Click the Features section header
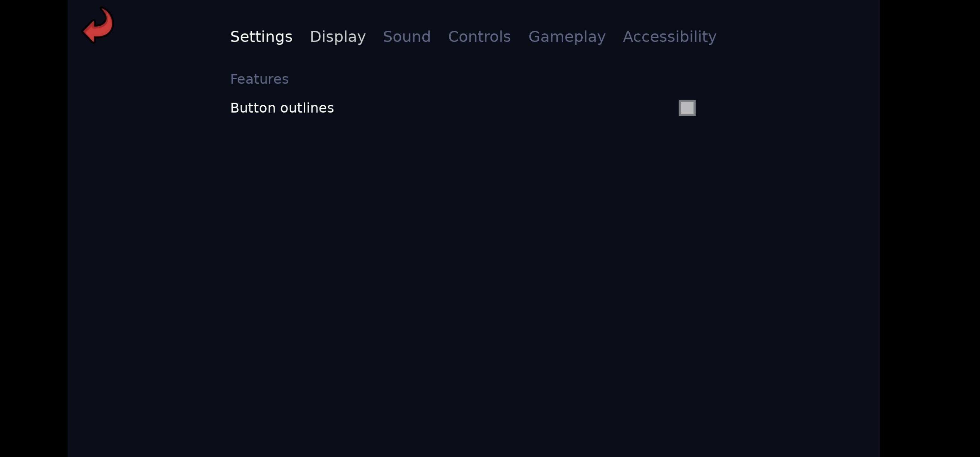Viewport: 980px width, 457px height. point(259,79)
